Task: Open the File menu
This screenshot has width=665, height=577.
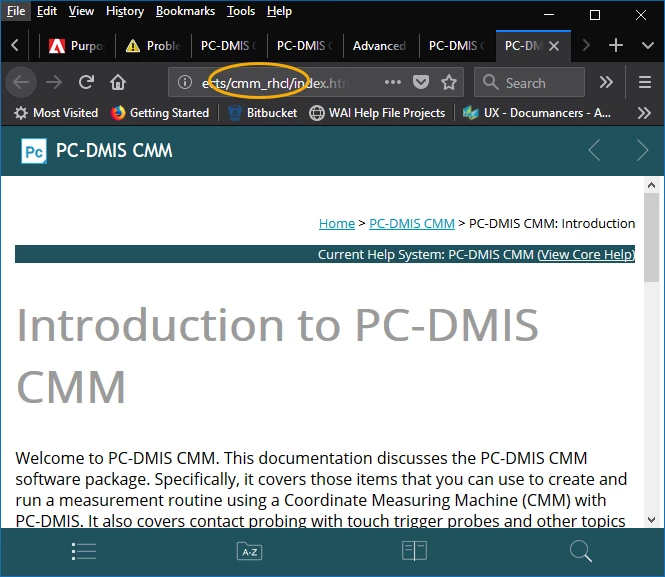Action: click(x=16, y=11)
